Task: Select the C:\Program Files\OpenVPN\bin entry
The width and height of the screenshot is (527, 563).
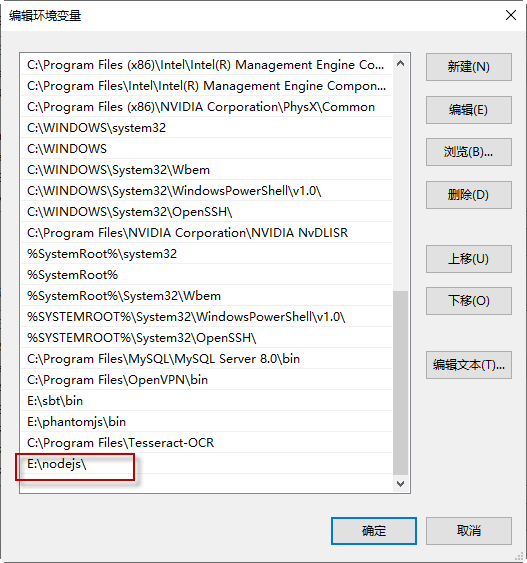Action: (206, 380)
